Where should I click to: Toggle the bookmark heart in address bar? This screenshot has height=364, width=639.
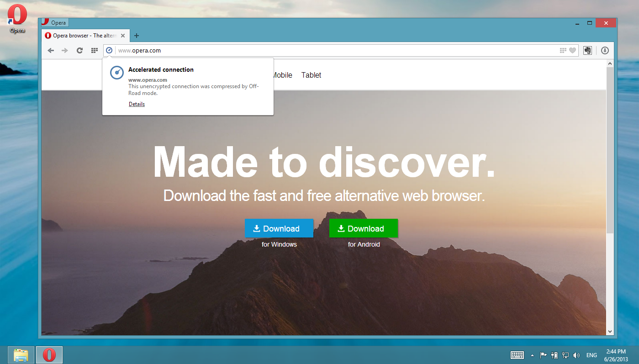573,50
